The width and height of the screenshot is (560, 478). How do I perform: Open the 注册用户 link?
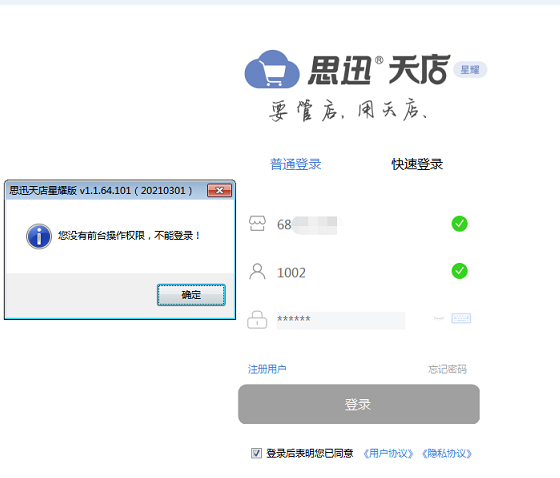267,369
